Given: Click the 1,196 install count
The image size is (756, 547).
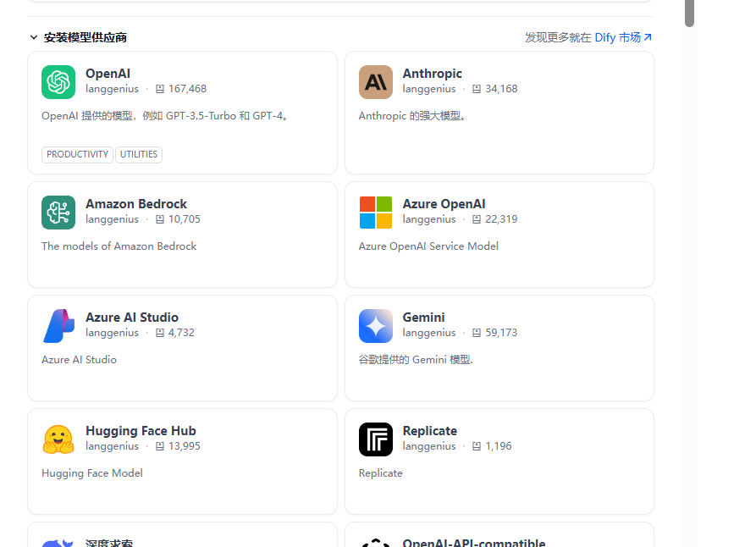Looking at the screenshot, I should pyautogui.click(x=499, y=446).
